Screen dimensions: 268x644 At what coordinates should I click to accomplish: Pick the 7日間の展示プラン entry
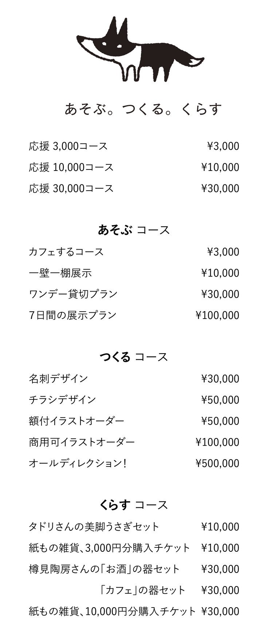click(72, 315)
